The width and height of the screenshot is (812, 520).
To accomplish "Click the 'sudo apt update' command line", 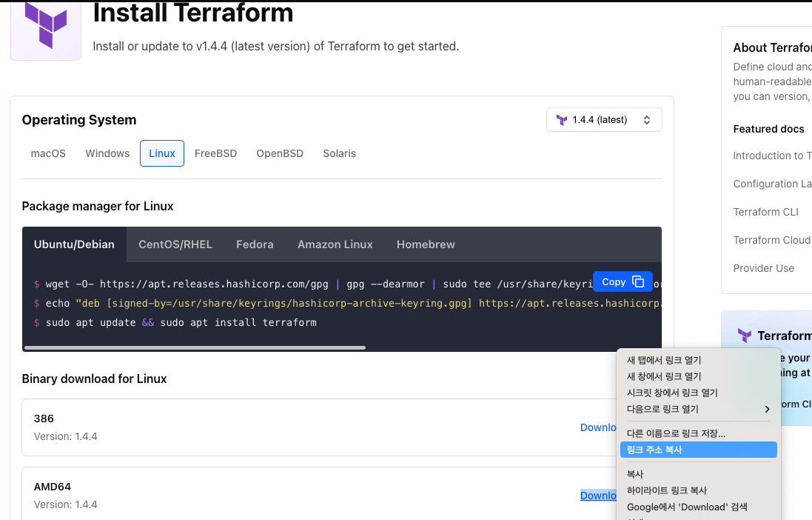I will pyautogui.click(x=175, y=322).
